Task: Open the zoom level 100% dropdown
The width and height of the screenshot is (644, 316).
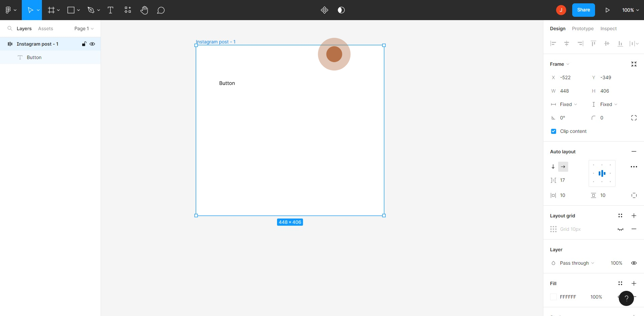Action: coord(630,10)
